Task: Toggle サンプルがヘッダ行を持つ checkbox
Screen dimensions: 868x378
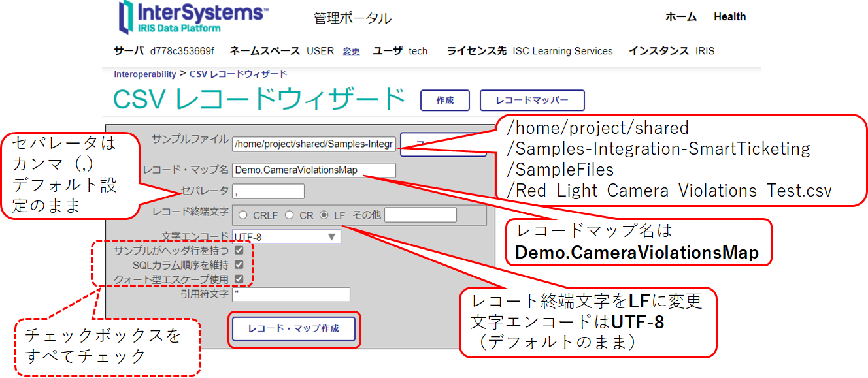Action: point(239,251)
